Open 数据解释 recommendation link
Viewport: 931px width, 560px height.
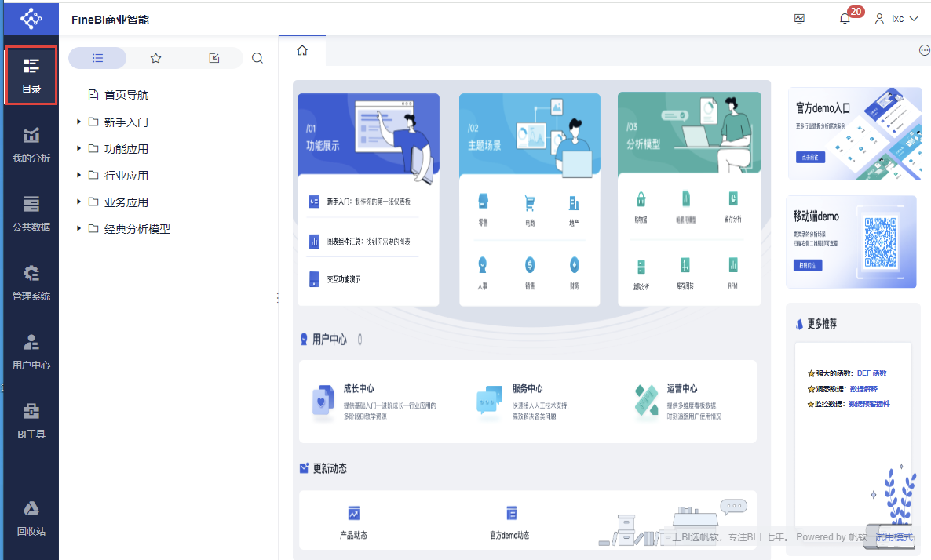[863, 389]
